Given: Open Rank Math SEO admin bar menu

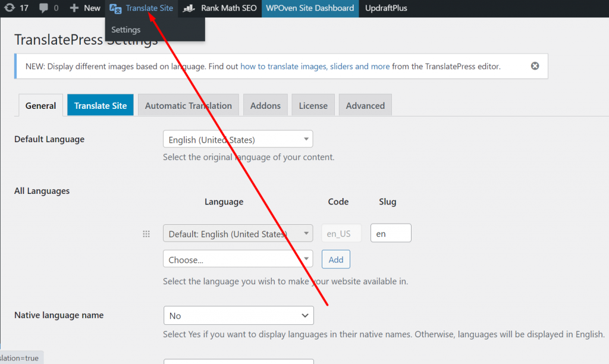Looking at the screenshot, I should [220, 8].
